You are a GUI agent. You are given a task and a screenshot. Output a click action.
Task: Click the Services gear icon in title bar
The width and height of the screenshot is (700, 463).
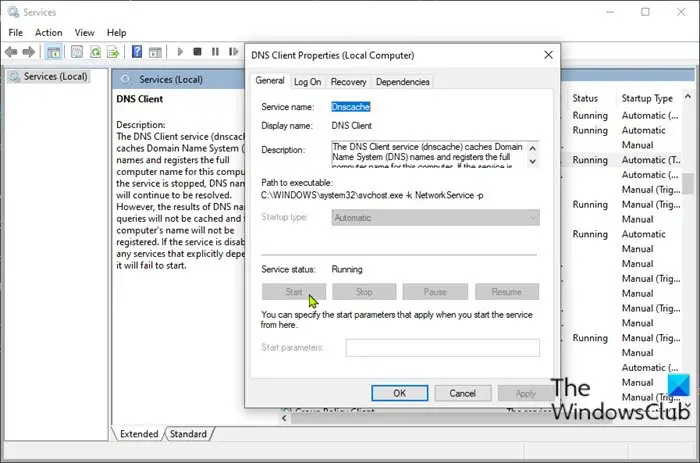pos(13,12)
